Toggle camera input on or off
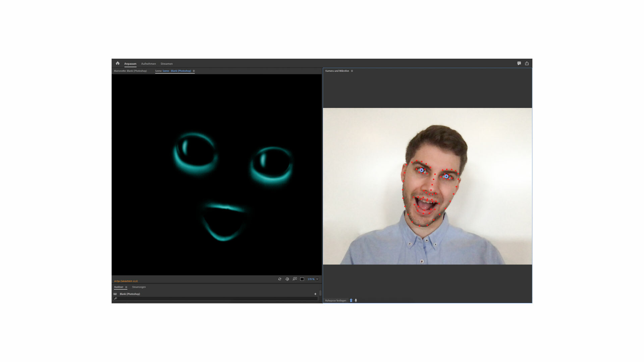This screenshot has width=644, height=362. (351, 300)
